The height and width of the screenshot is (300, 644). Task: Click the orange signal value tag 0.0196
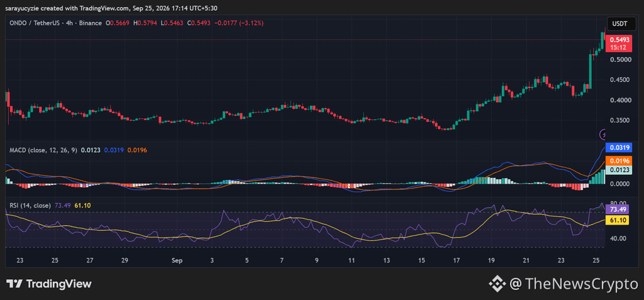pyautogui.click(x=618, y=160)
